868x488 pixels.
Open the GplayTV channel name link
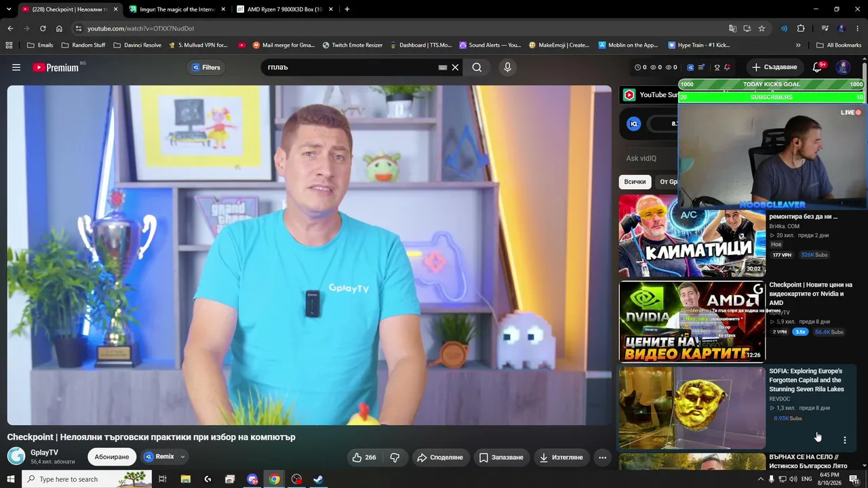point(44,452)
